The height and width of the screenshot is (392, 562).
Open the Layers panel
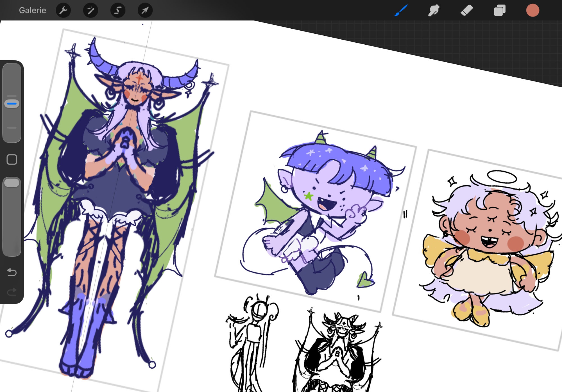[500, 11]
